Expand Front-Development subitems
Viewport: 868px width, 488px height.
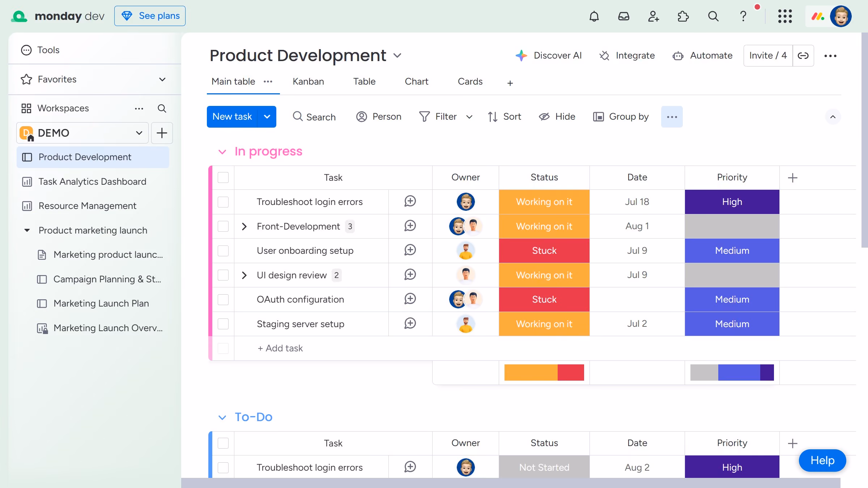[x=244, y=226]
